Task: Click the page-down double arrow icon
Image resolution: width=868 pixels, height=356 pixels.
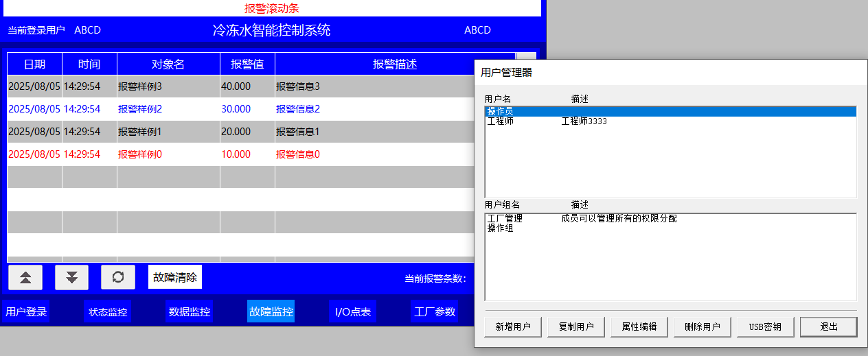Action: tap(72, 277)
